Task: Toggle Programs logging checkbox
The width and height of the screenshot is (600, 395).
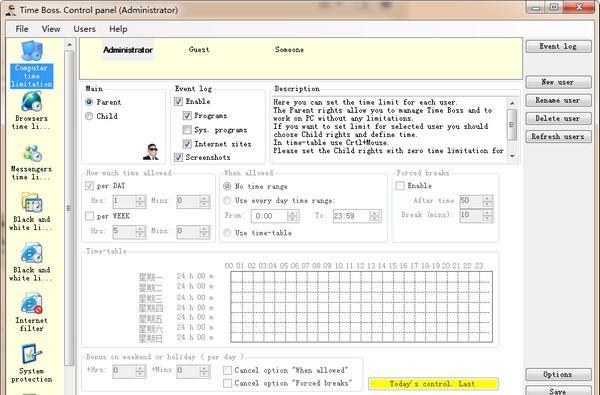Action: click(187, 116)
